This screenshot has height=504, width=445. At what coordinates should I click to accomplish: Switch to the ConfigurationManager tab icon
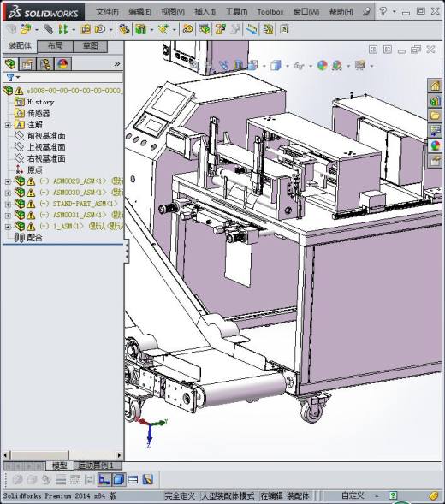pos(45,64)
